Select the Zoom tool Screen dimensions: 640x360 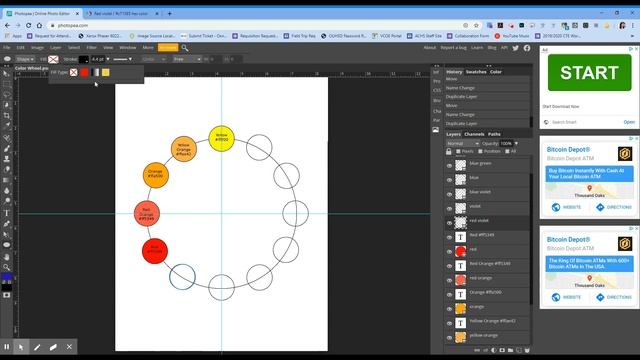click(6, 267)
